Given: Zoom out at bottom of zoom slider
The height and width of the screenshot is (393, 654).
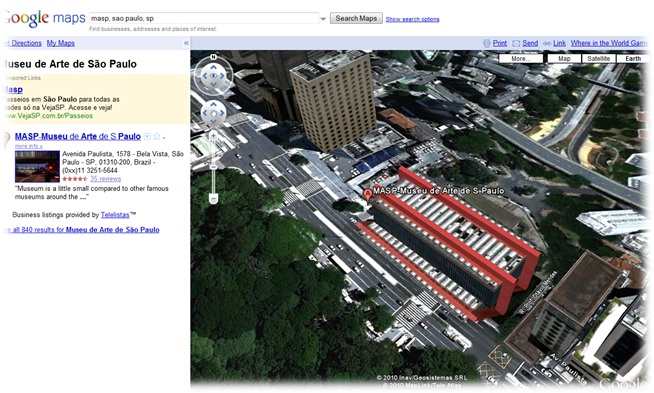Looking at the screenshot, I should [213, 199].
